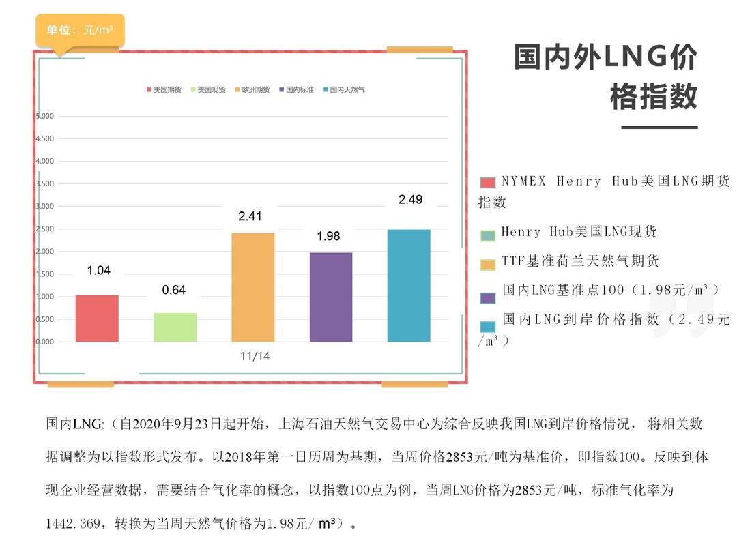
Task: Click the 11/14 date axis label
Action: (255, 356)
